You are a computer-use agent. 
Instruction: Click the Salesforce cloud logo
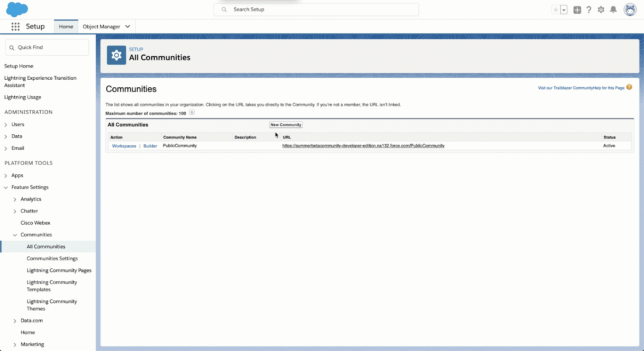[x=17, y=9]
